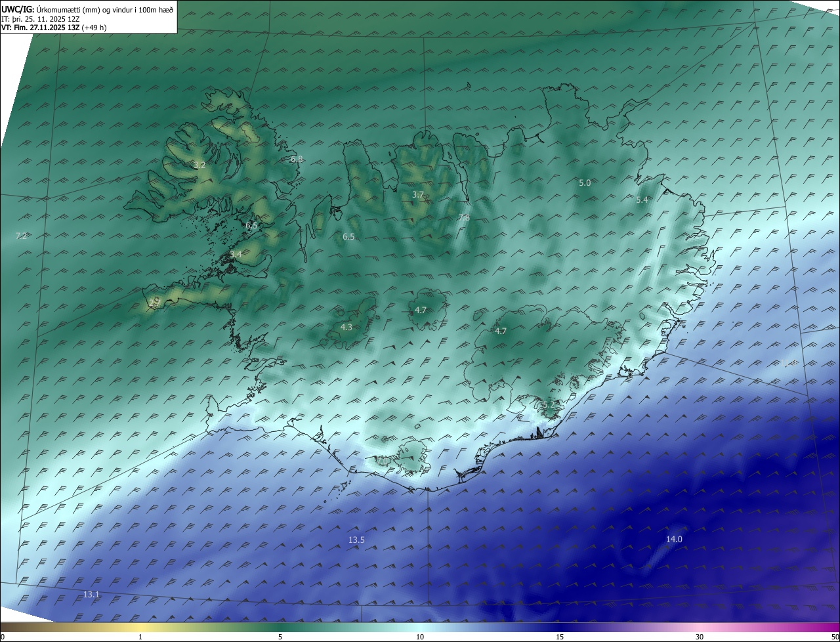Click the 5.4 value on the map
840x642 pixels.
tap(642, 200)
